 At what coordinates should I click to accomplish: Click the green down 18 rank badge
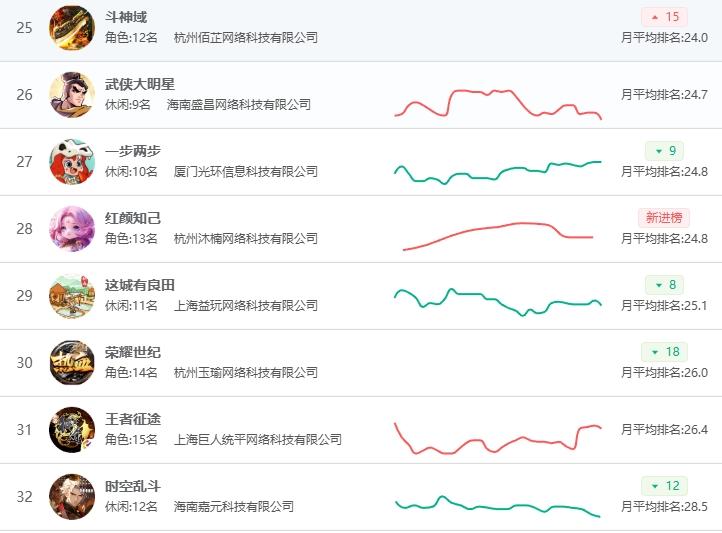tap(664, 352)
